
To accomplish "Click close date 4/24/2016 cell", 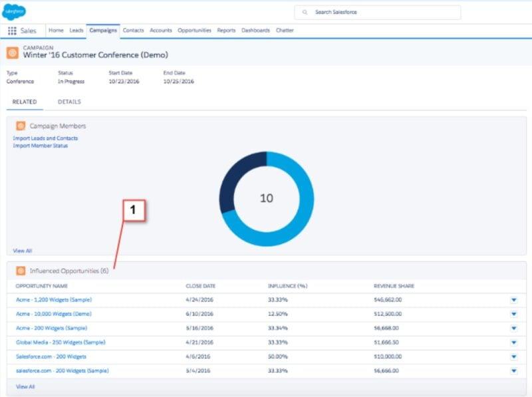I will 199,300.
